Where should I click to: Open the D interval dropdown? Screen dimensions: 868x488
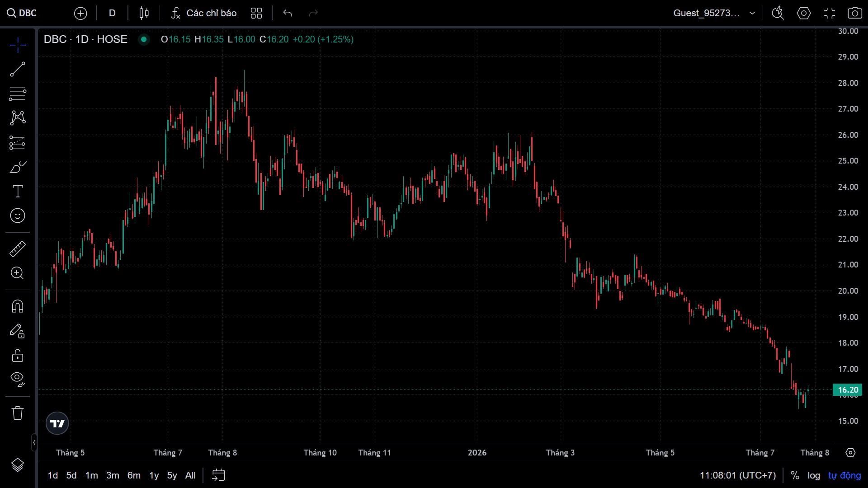tap(112, 13)
